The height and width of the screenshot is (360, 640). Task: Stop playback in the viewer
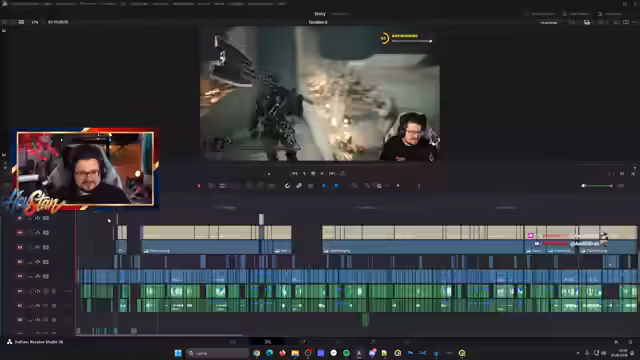pyautogui.click(x=313, y=173)
